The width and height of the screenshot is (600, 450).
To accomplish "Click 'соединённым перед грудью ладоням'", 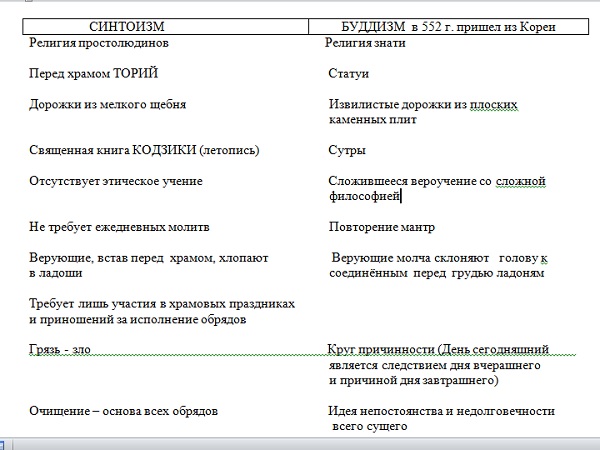I will pos(437,273).
